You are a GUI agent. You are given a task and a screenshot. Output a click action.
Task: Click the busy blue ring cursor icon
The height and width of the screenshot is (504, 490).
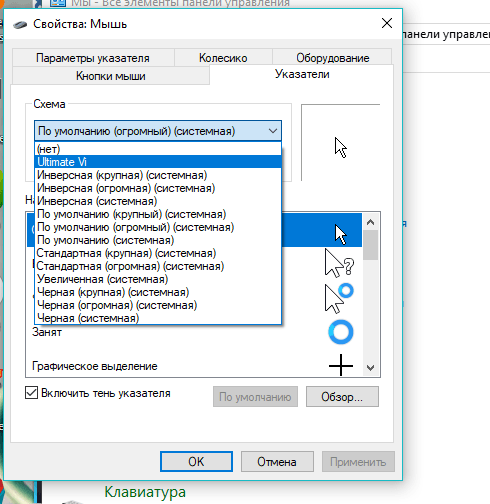341,332
